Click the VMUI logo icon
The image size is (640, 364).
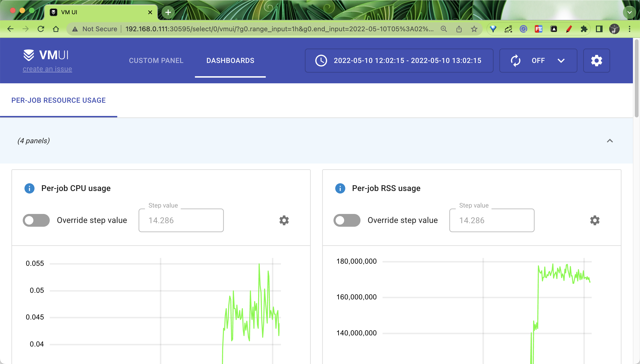[x=29, y=55]
